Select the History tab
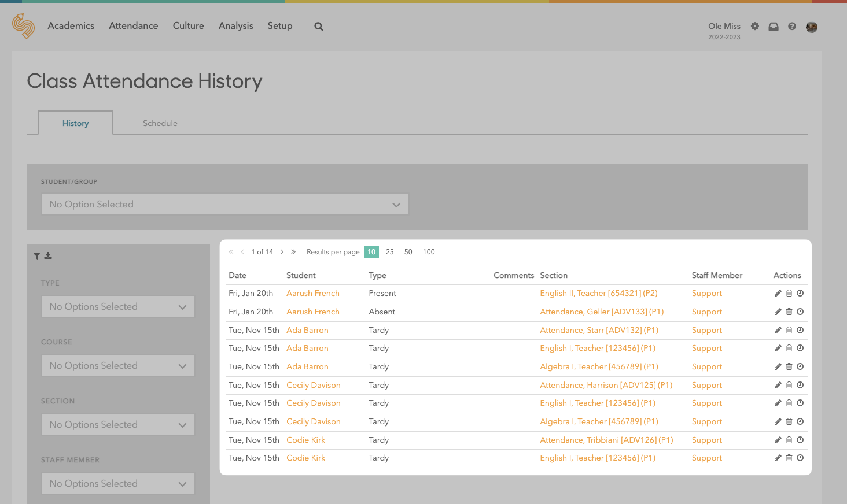Screen dimensions: 847x504 point(76,123)
